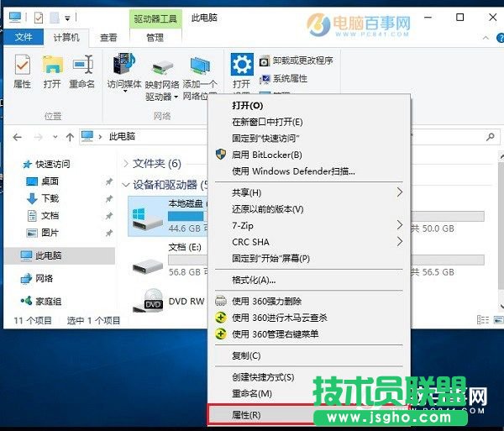Open Pictures (图片) in sidebar

pyautogui.click(x=42, y=233)
